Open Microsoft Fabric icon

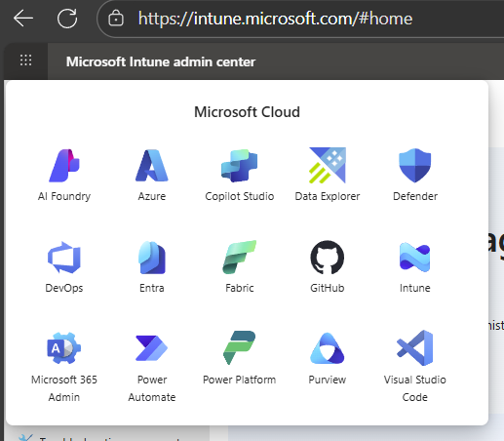[240, 258]
